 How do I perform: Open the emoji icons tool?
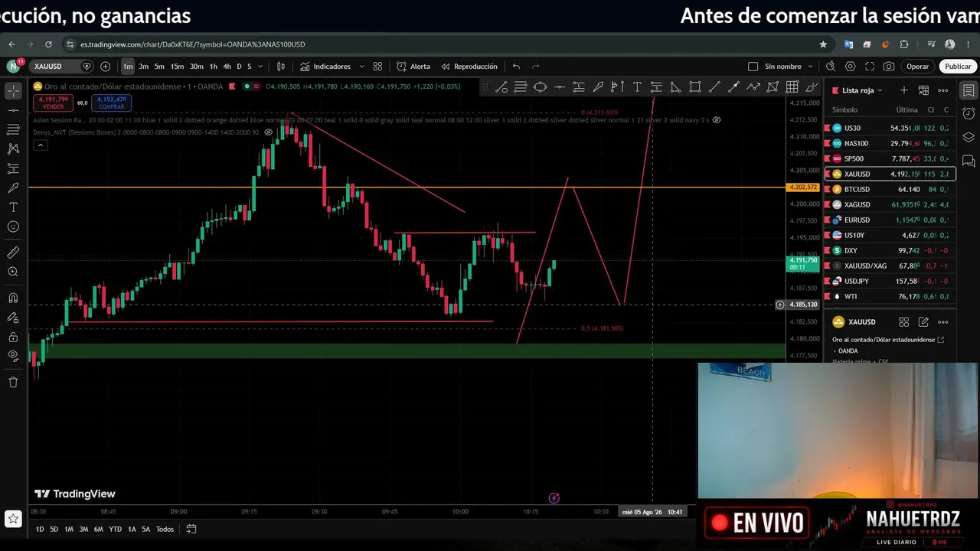pos(13,227)
